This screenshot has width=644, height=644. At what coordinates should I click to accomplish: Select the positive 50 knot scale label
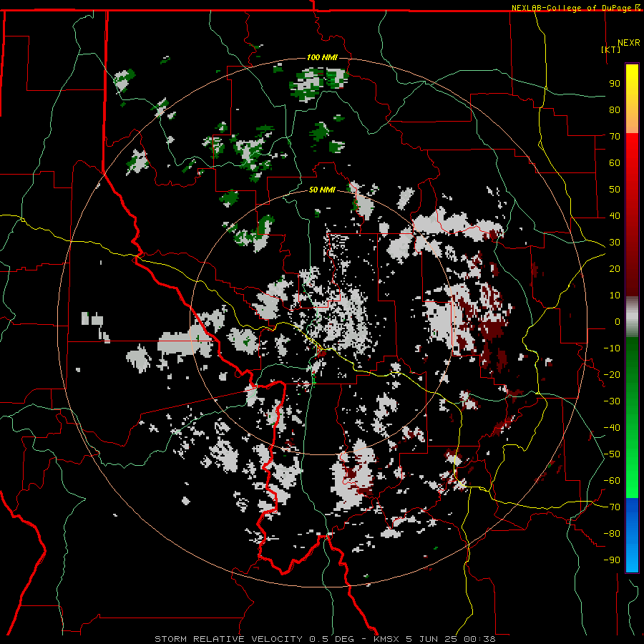coord(615,190)
